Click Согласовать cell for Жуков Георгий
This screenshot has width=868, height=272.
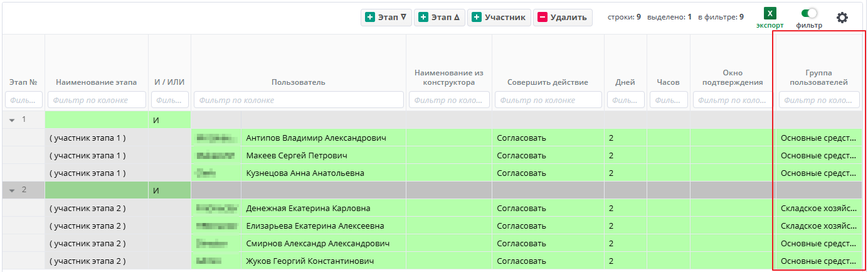521,261
